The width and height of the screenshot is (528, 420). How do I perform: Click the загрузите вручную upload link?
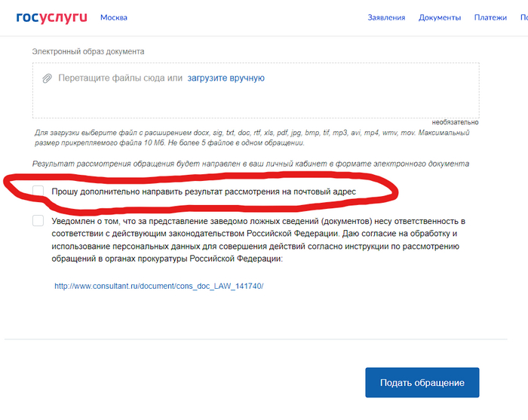pos(226,78)
